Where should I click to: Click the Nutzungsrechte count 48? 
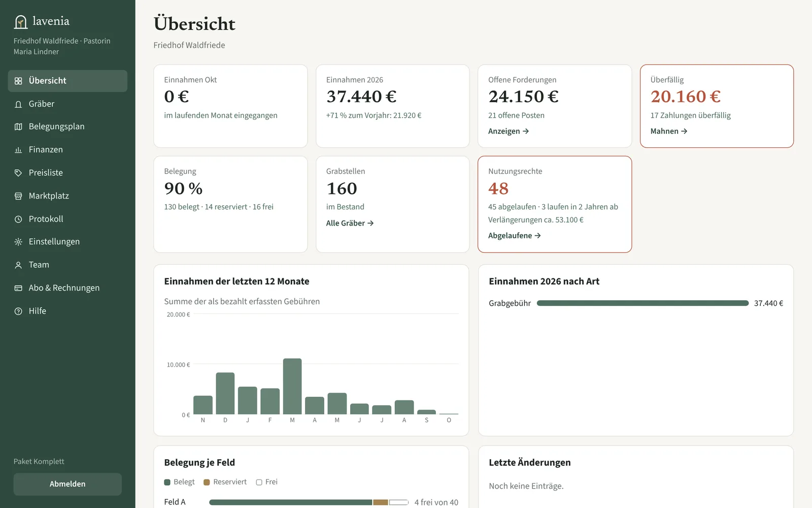(498, 188)
